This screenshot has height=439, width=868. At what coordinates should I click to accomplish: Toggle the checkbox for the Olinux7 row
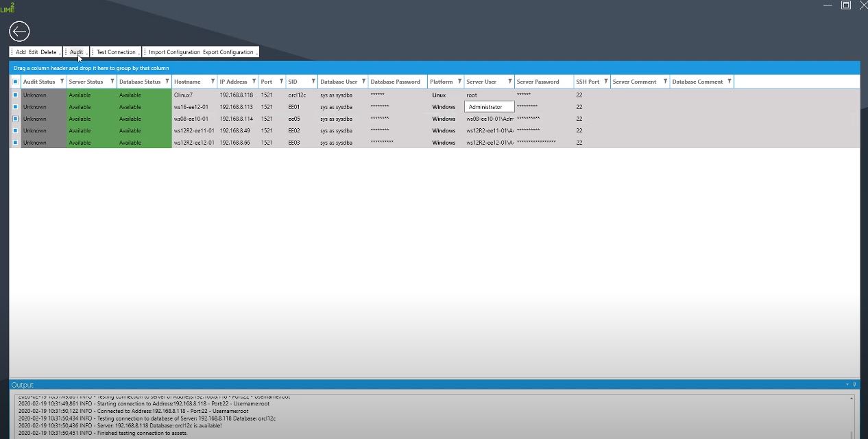(x=15, y=95)
